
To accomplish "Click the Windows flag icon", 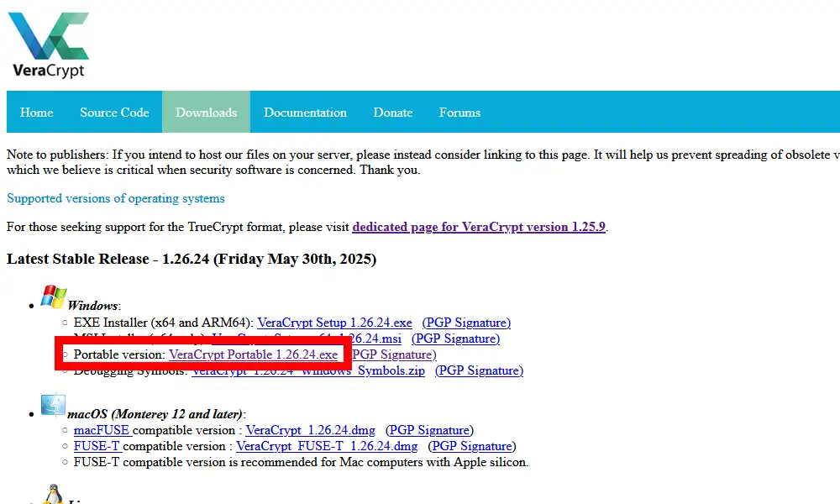I will [x=53, y=297].
